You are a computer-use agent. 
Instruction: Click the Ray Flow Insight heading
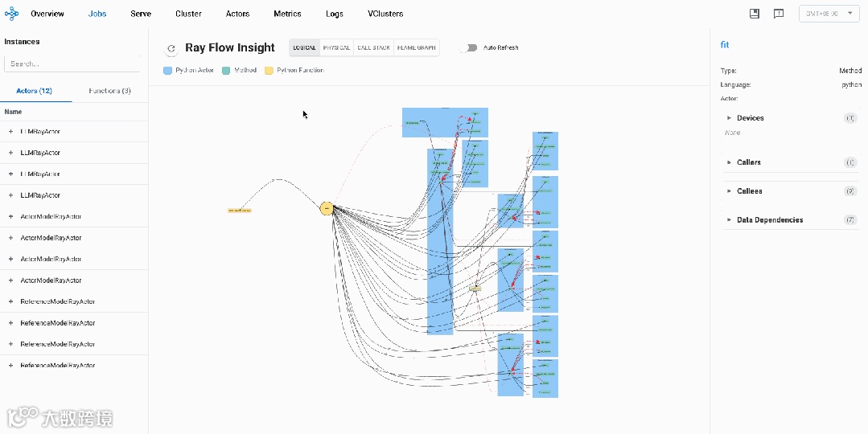point(230,47)
